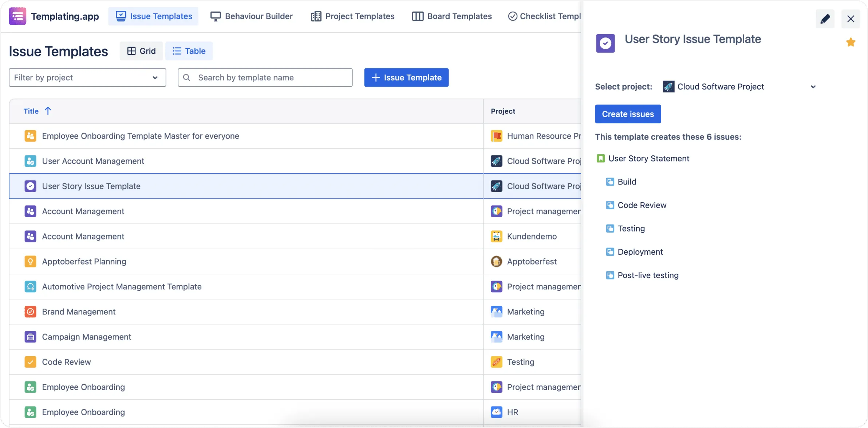This screenshot has width=868, height=428.
Task: Click the Search by template name field
Action: [x=265, y=78]
